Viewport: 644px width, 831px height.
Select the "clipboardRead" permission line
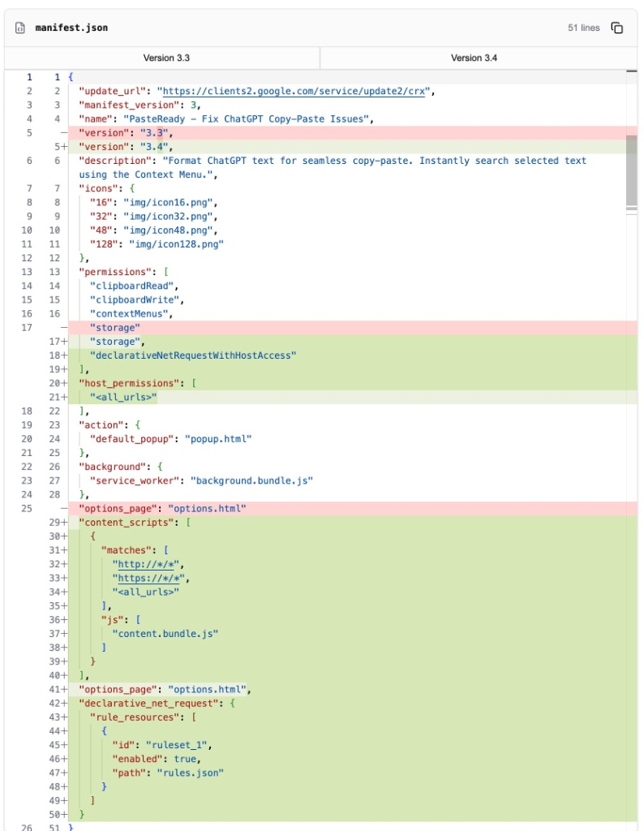click(x=134, y=286)
